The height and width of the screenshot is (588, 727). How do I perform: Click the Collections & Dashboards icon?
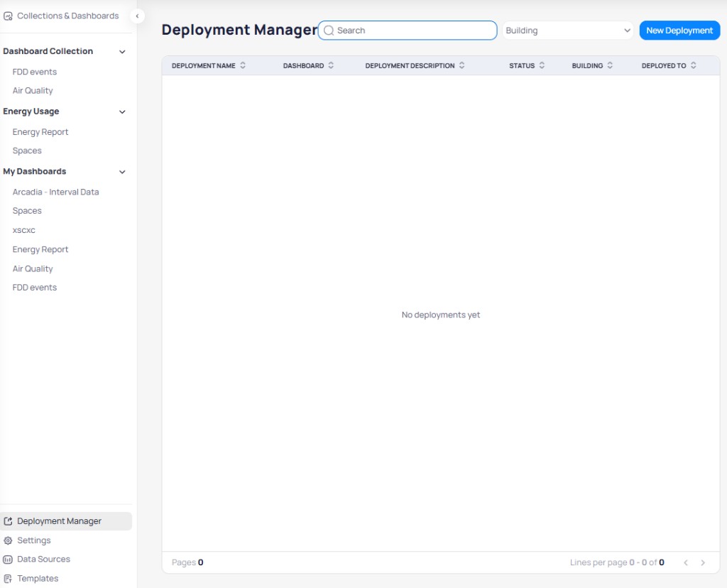(8, 16)
